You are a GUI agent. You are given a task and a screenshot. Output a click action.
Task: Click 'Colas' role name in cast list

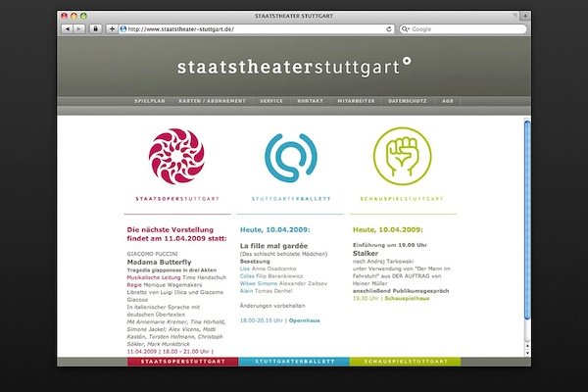pos(247,276)
